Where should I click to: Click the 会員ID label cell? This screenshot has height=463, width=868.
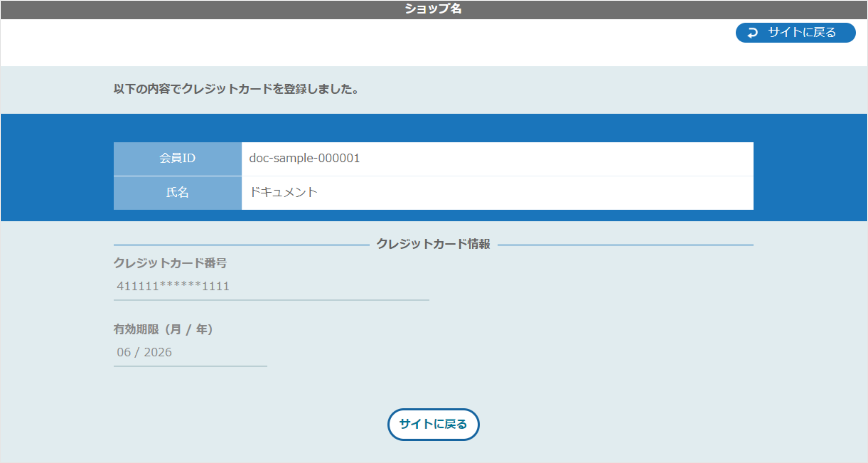click(177, 158)
